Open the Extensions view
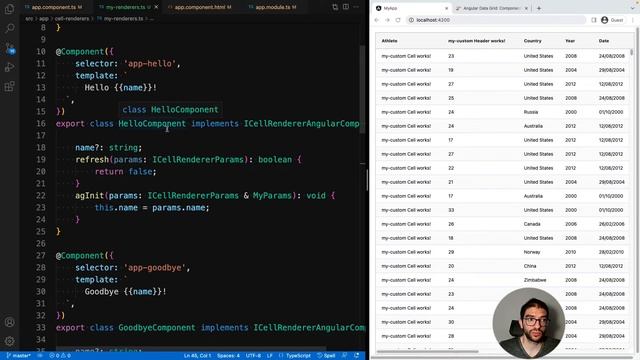Viewport: 640px width, 360px height. tap(9, 86)
